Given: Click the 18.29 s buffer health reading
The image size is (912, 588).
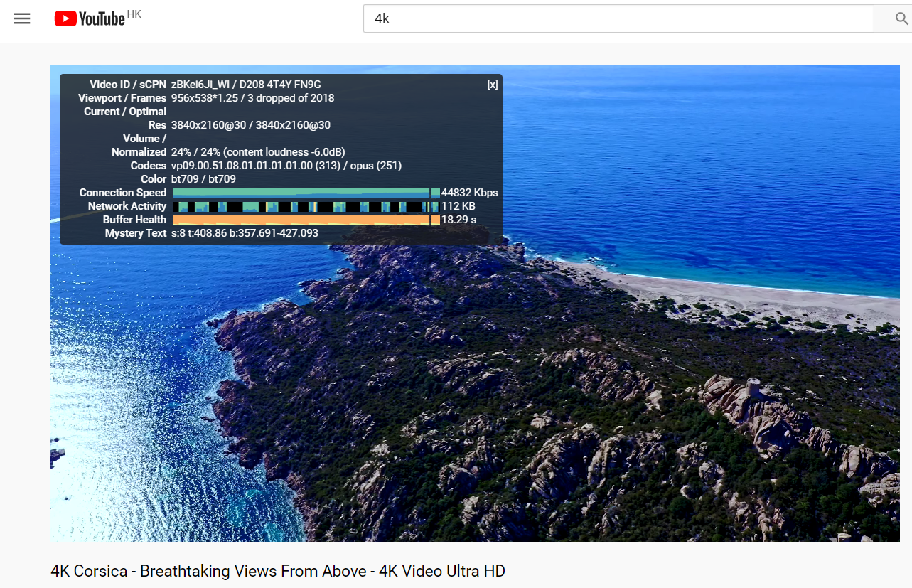Looking at the screenshot, I should 458,220.
